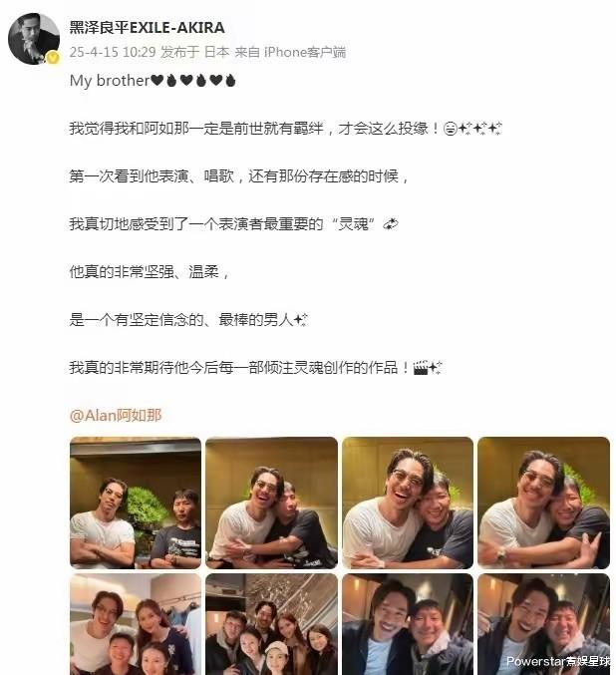Image resolution: width=616 pixels, height=675 pixels.
Task: Open the 黑泽良平EXILE-AKIRA username
Action: tap(147, 28)
